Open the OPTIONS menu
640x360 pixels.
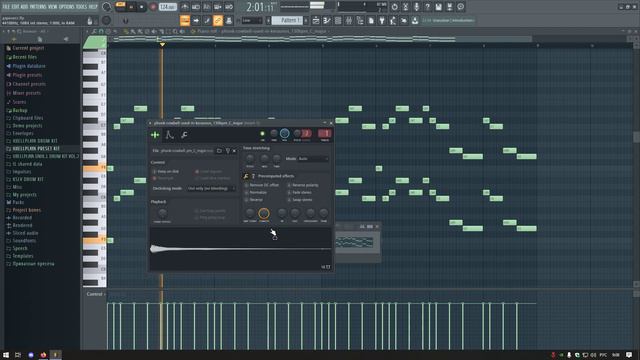(67, 7)
